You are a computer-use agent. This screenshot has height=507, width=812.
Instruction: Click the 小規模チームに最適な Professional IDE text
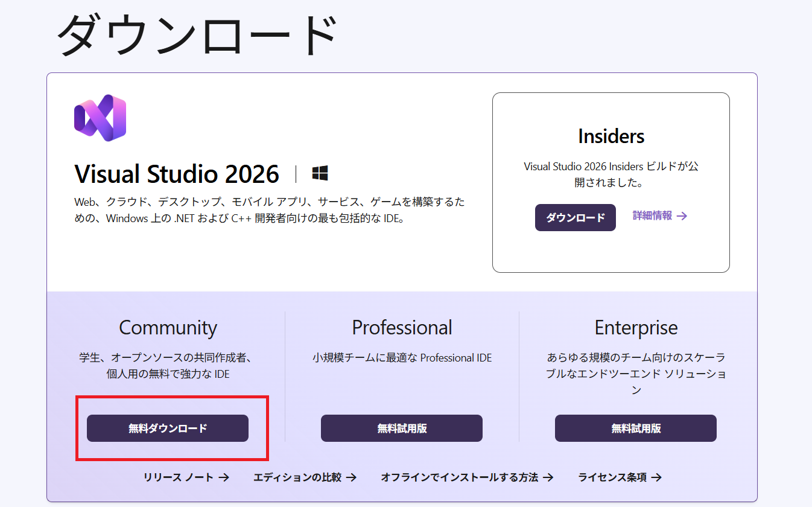pyautogui.click(x=402, y=358)
